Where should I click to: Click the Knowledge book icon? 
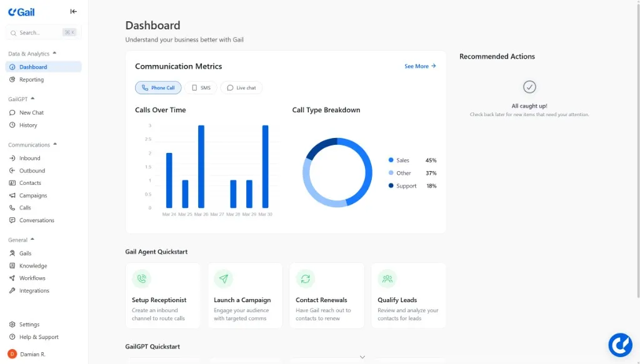click(x=12, y=266)
